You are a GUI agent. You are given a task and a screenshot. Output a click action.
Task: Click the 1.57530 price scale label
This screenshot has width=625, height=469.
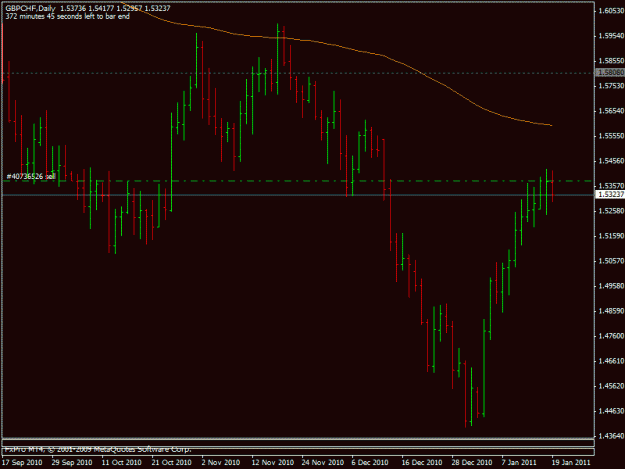click(x=611, y=86)
